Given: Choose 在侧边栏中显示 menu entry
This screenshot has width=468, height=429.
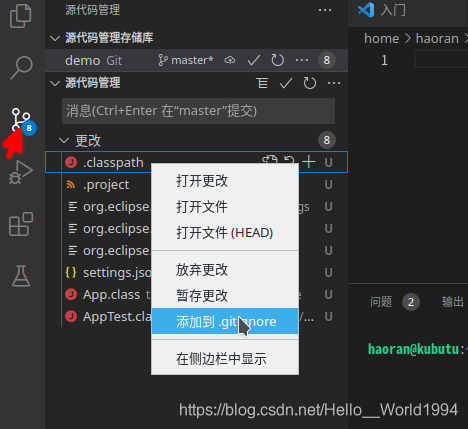Looking at the screenshot, I should click(x=225, y=359).
